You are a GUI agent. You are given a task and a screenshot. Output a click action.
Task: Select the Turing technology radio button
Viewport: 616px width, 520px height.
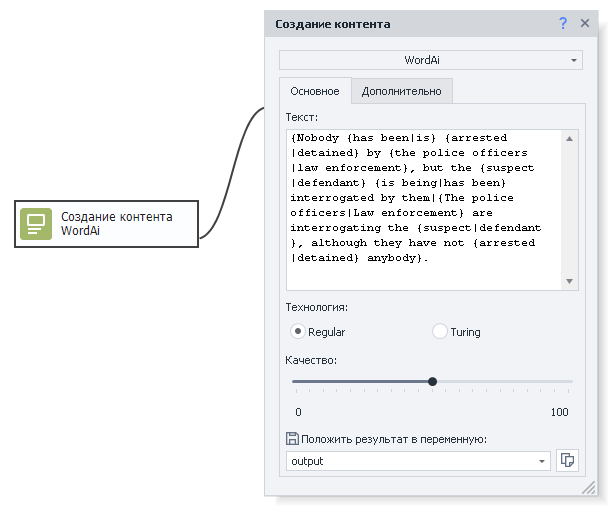tap(440, 331)
